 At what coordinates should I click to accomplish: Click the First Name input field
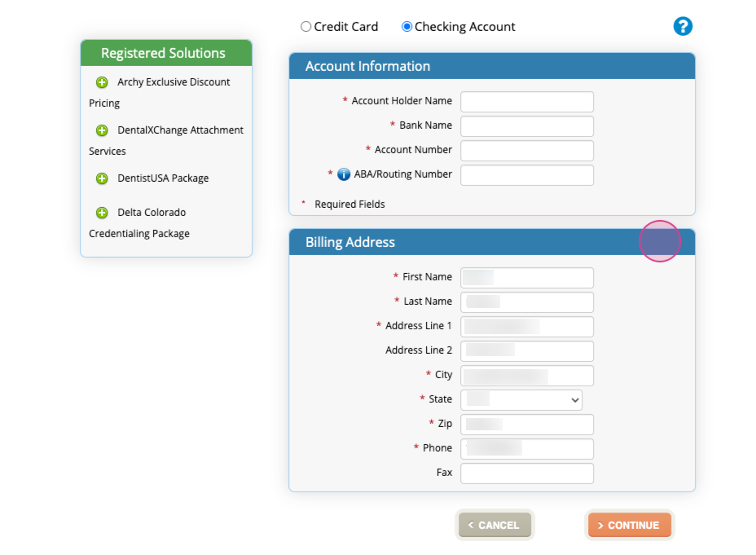pyautogui.click(x=527, y=278)
